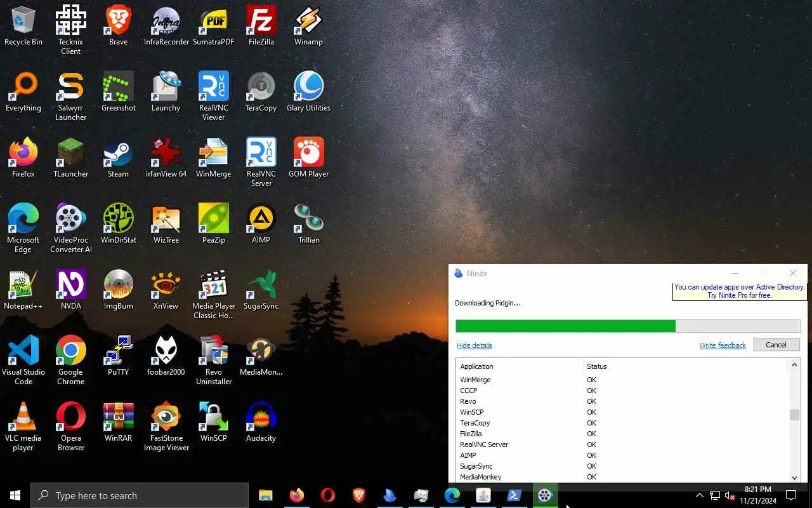Select the FileZilla desktop icon
This screenshot has height=508, width=812.
click(261, 26)
